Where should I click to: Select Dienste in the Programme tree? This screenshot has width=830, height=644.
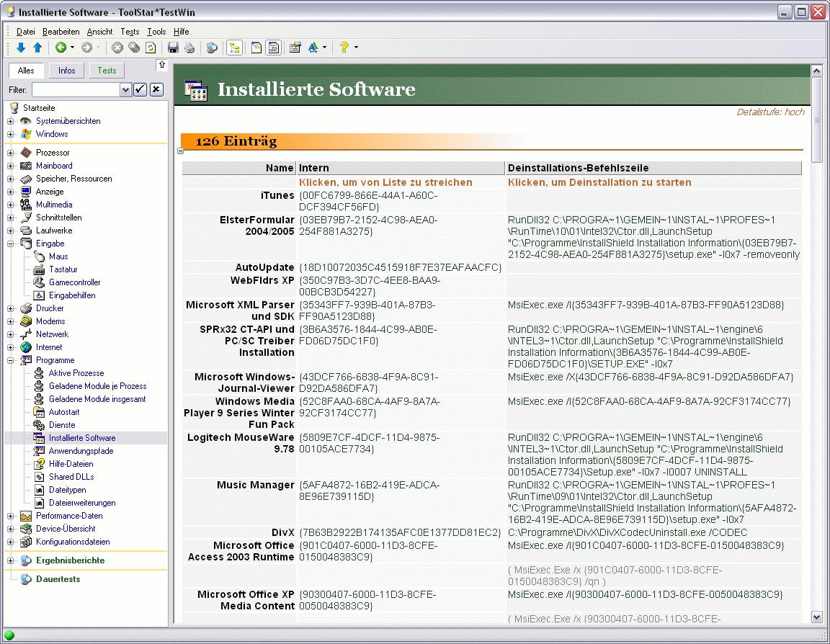62,425
